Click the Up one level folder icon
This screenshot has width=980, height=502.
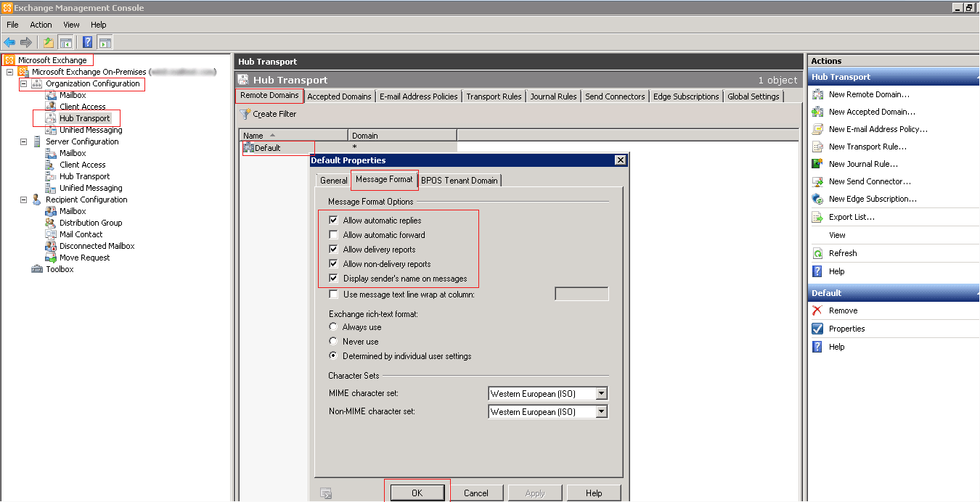pyautogui.click(x=48, y=42)
